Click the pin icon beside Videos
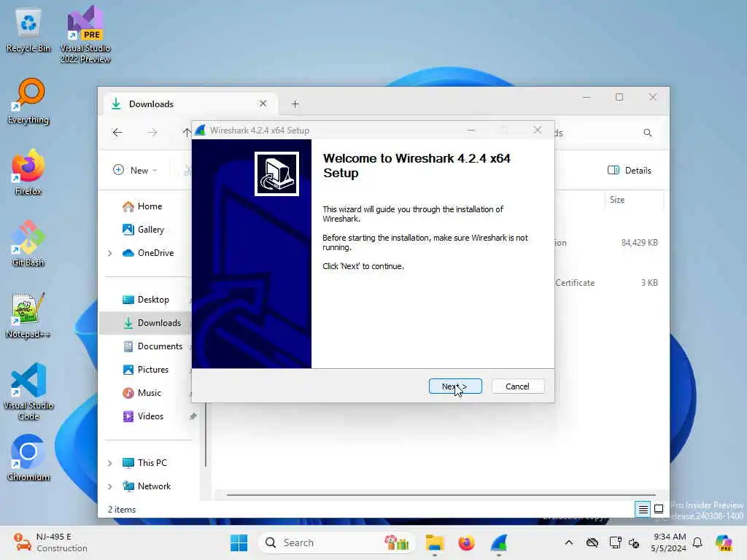Screen dimensions: 747x560 [193, 416]
